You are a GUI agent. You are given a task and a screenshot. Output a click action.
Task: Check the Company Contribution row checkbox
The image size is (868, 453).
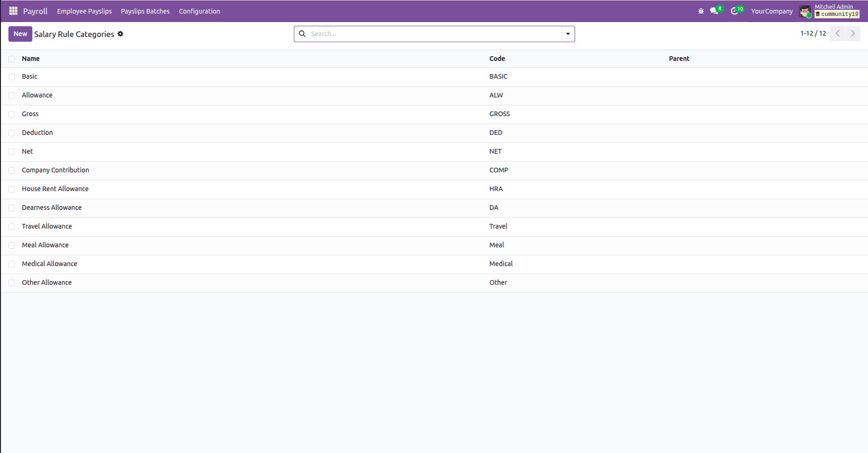(12, 171)
